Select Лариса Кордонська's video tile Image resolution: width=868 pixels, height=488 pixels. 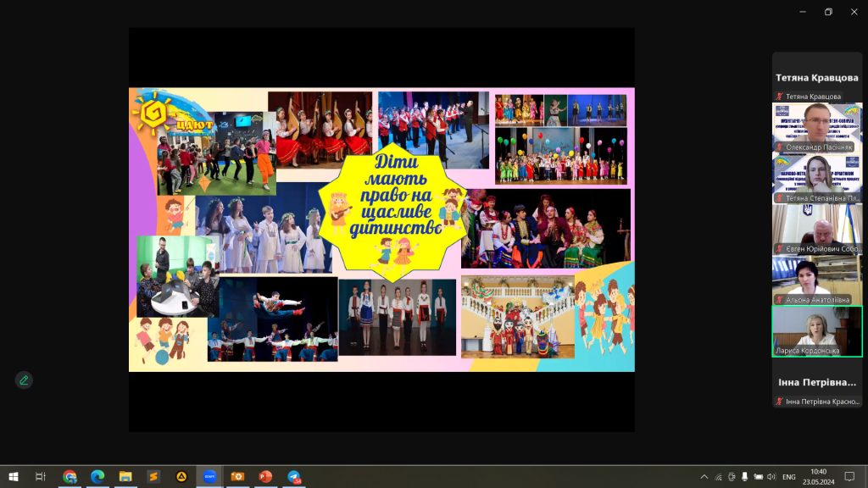click(816, 330)
